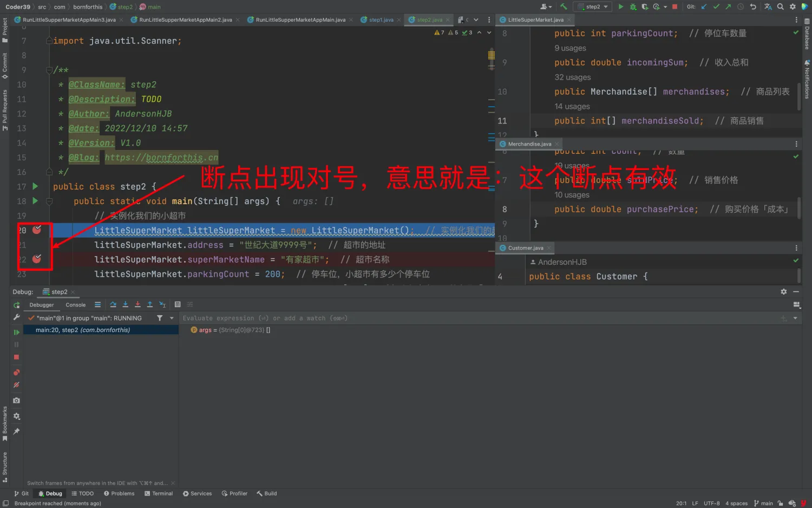Select the main:20, step2 stack frame
Viewport: 812px width, 508px height.
tap(102, 330)
